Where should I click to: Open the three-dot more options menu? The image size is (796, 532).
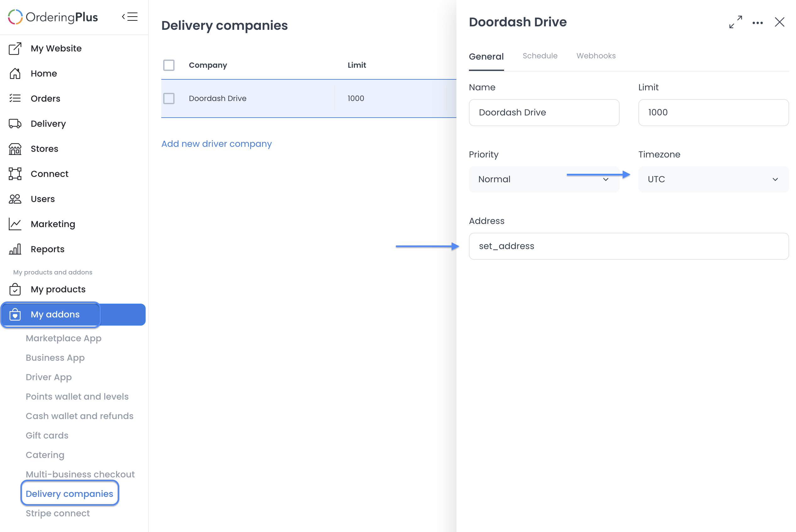[x=757, y=23]
